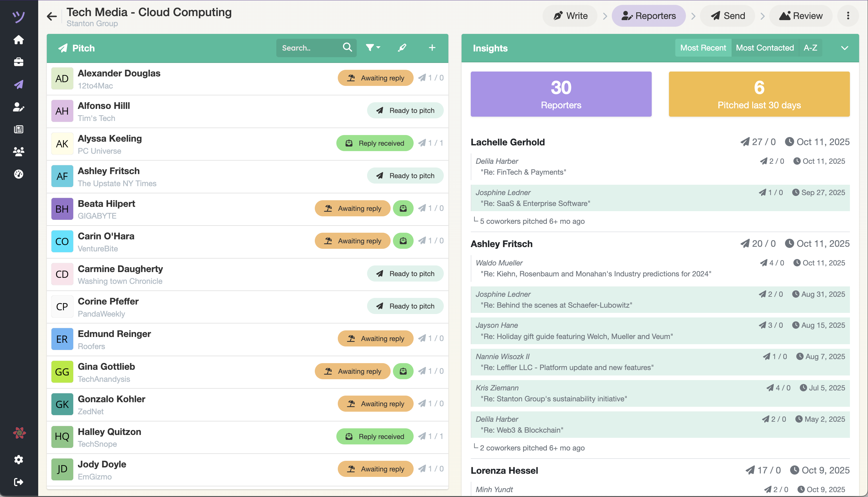Image resolution: width=868 pixels, height=497 pixels.
Task: Open the briefcase icon in sidebar
Action: (x=18, y=62)
